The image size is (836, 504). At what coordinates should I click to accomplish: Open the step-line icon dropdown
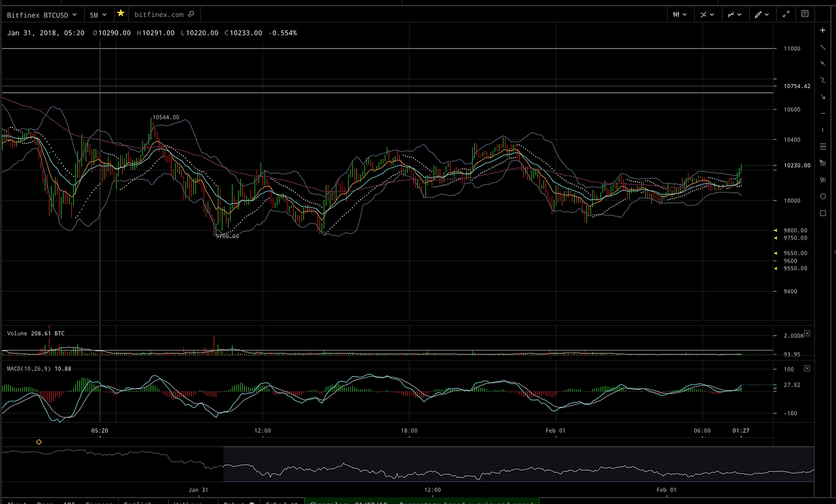point(734,14)
